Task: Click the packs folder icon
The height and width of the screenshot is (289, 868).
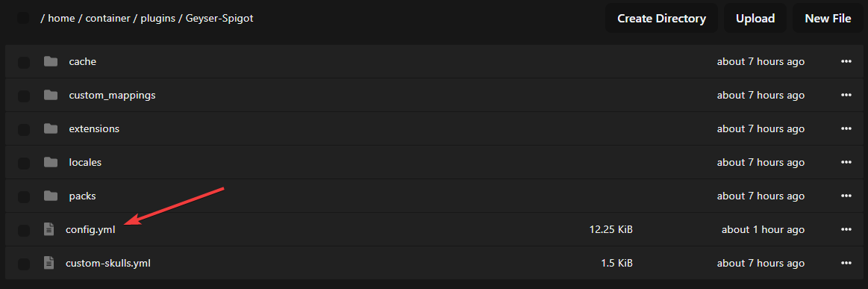Action: 51,196
